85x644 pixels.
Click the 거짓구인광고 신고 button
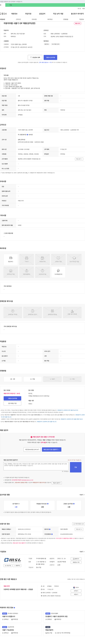point(79,524)
